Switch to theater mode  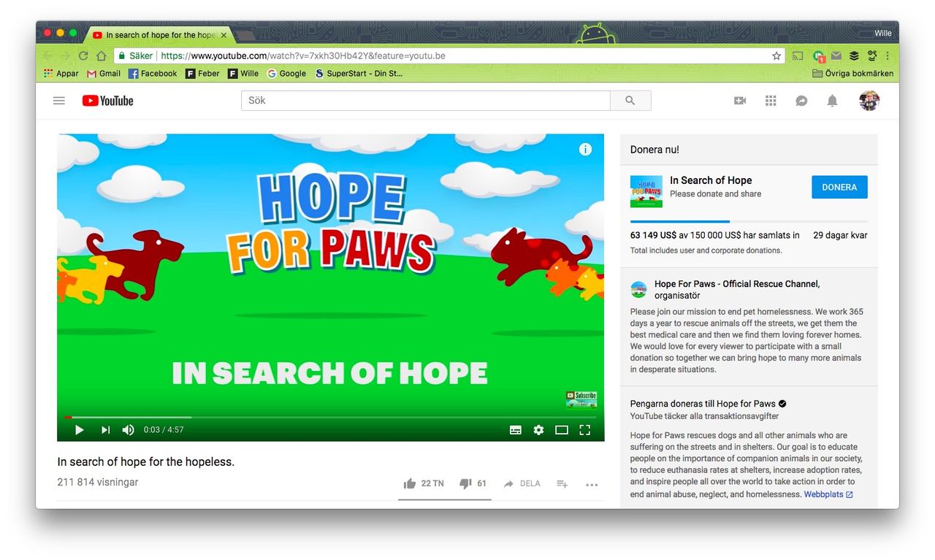tap(562, 430)
